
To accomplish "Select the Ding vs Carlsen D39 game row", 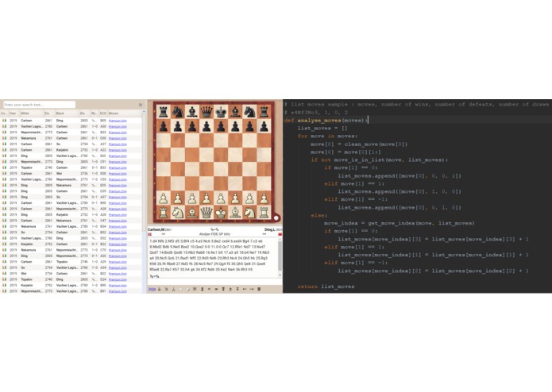I will pos(71,191).
